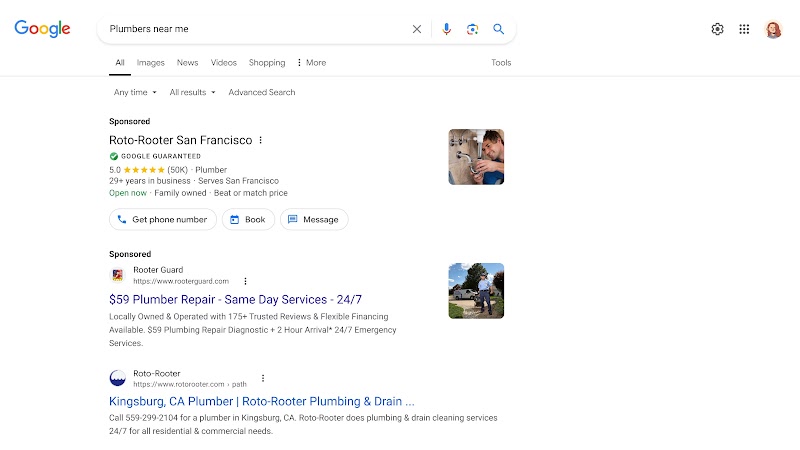The height and width of the screenshot is (450, 800).
Task: Open Kingsburg, CA Plumber Roto-Rooter result link
Action: click(262, 402)
